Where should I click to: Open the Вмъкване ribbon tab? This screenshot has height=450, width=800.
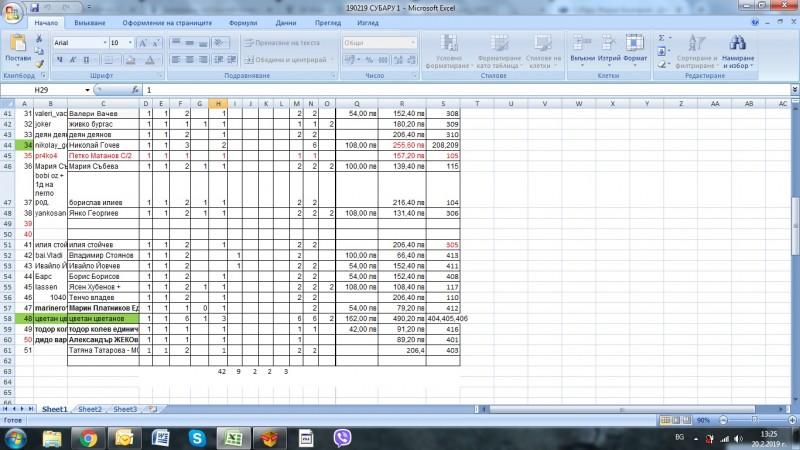[x=90, y=23]
